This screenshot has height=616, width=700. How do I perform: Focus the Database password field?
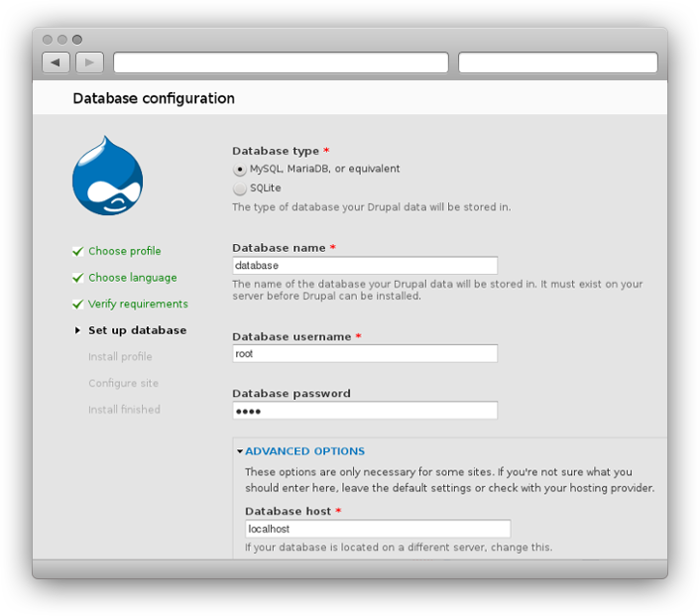pyautogui.click(x=365, y=411)
